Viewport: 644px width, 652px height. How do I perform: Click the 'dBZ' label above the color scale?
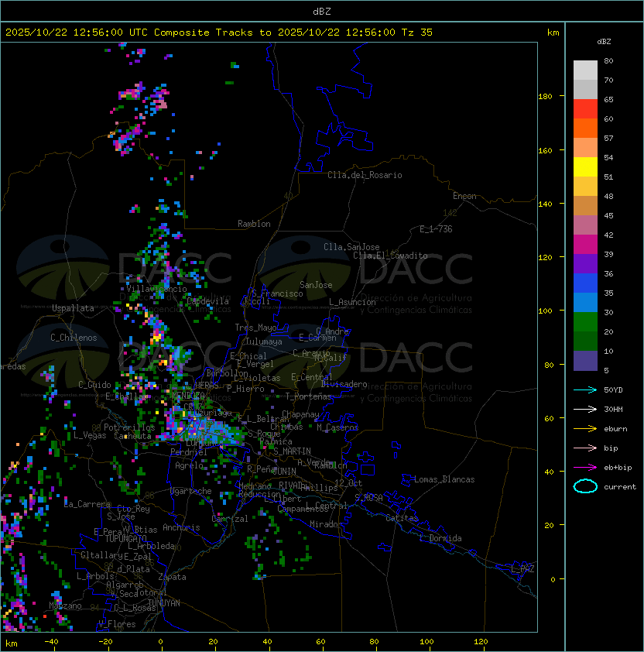[604, 42]
